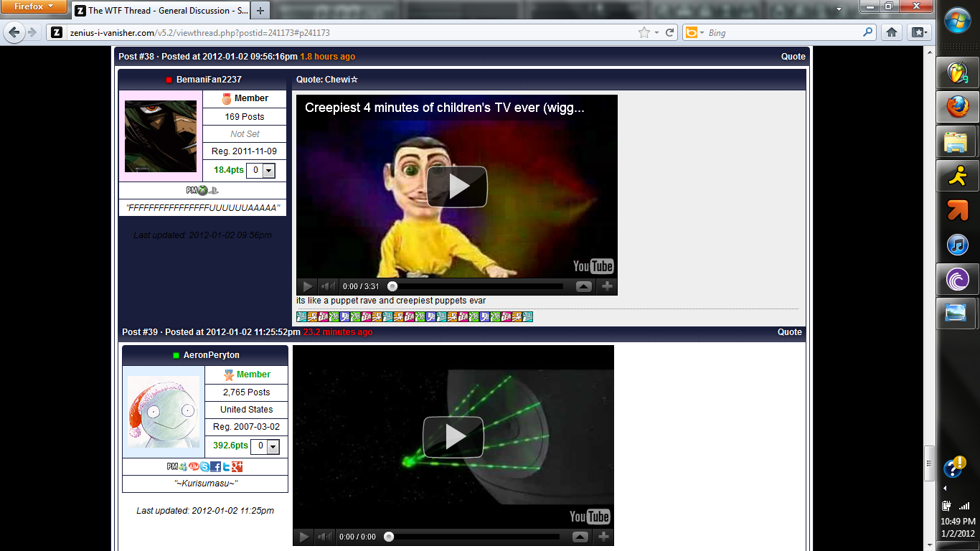Click BemaniFan2237's signature icon strip
This screenshot has width=980, height=551.
tap(415, 316)
